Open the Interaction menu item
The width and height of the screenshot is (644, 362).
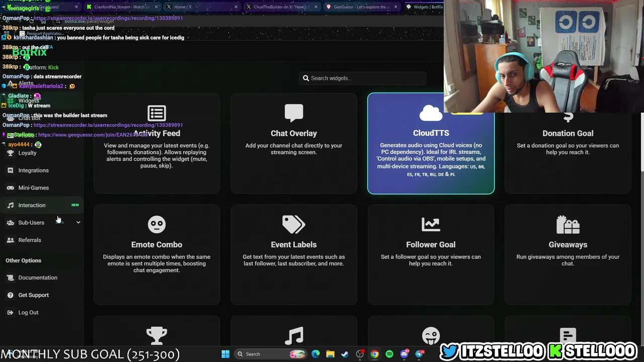[x=32, y=205]
